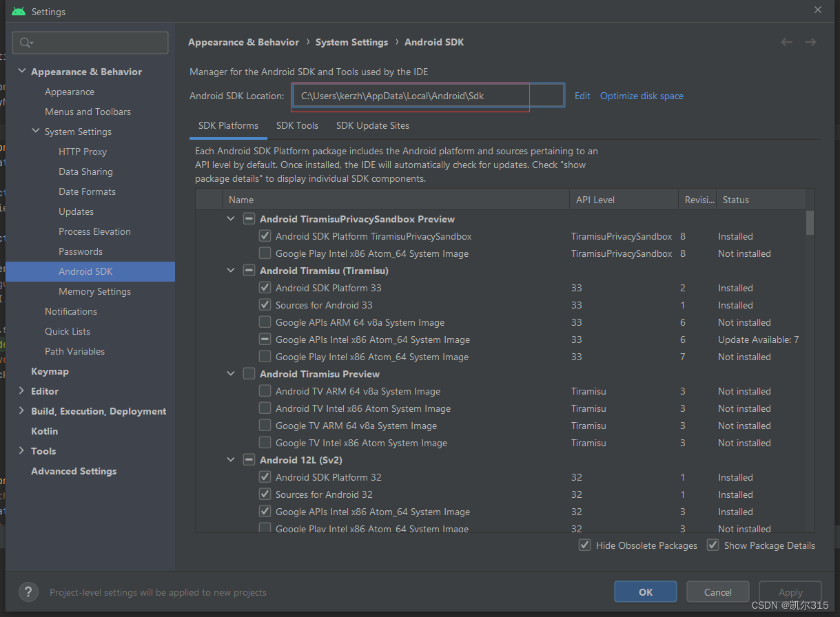The image size is (840, 617).
Task: Check Android TV ARM 64 v8a System Image
Action: tap(265, 391)
